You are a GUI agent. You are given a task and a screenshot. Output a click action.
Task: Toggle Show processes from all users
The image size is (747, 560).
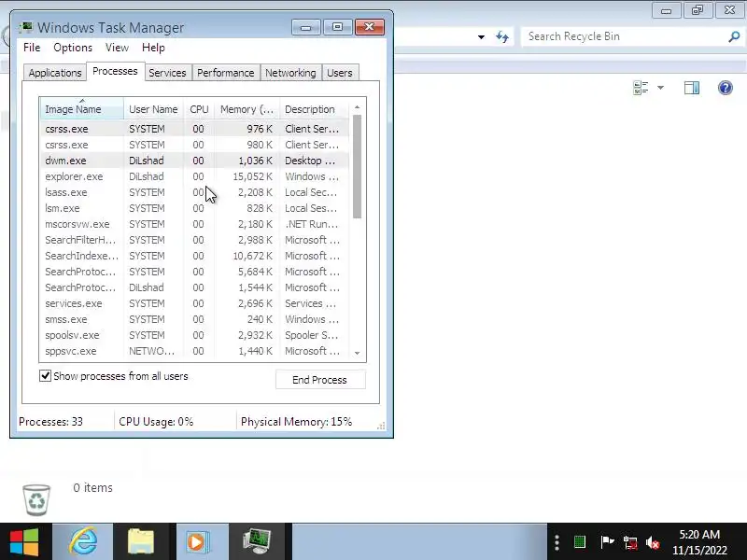[x=45, y=376]
